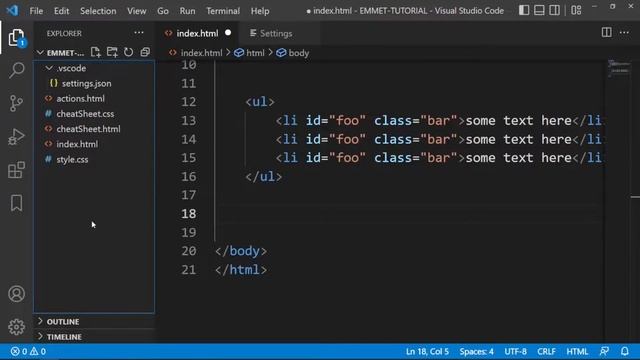Change indentation via Spaces: 4
Viewport: 640px width, 360px height.
point(476,351)
